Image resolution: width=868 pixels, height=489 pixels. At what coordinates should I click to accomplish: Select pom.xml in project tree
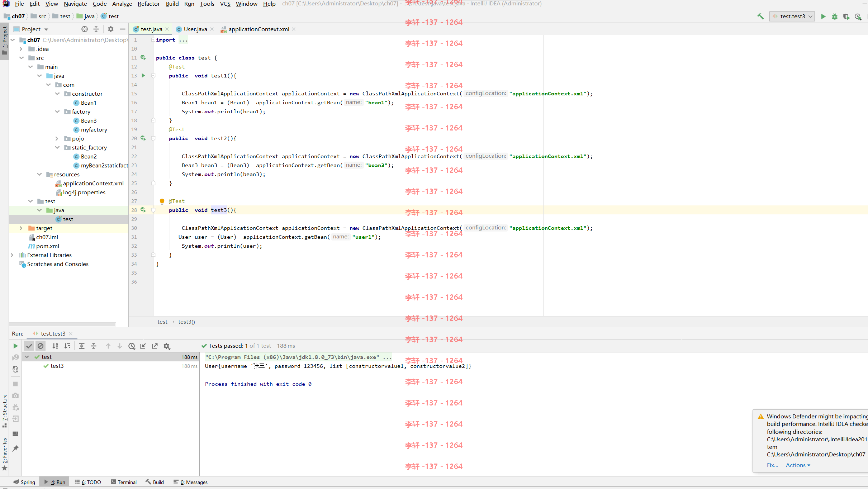(x=47, y=246)
